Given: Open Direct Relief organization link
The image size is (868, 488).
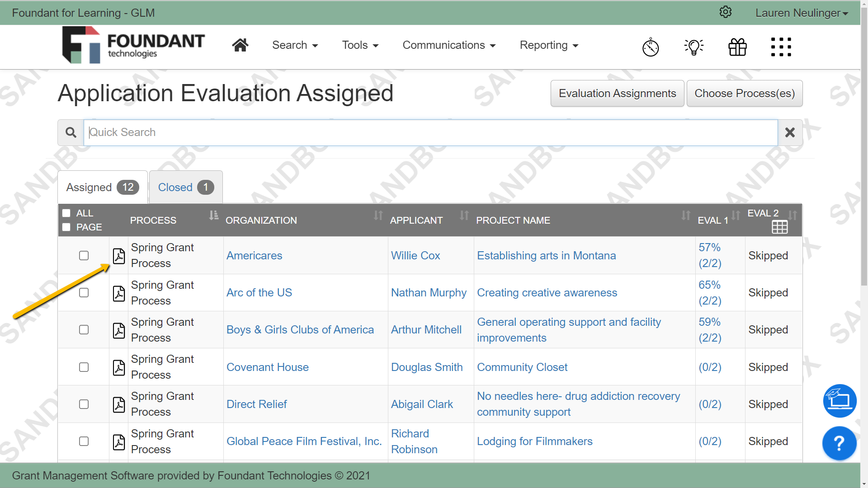Looking at the screenshot, I should pos(256,404).
